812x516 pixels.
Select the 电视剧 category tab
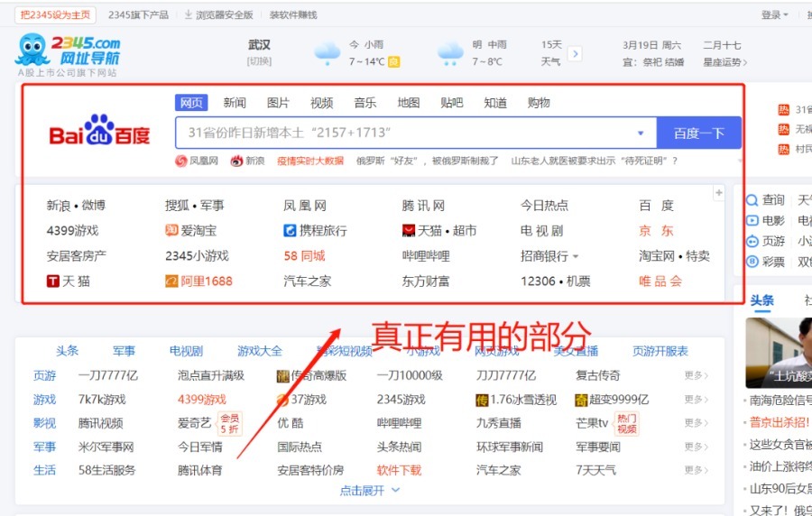186,351
